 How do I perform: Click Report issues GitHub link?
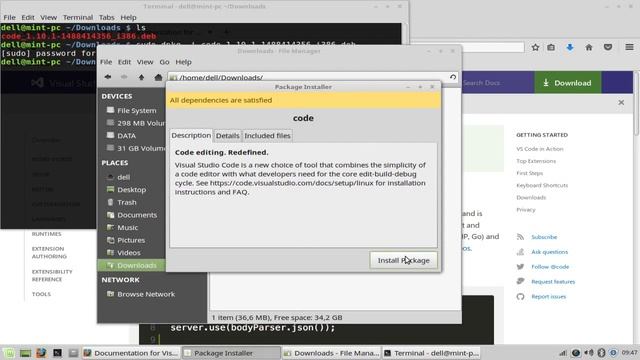(549, 297)
